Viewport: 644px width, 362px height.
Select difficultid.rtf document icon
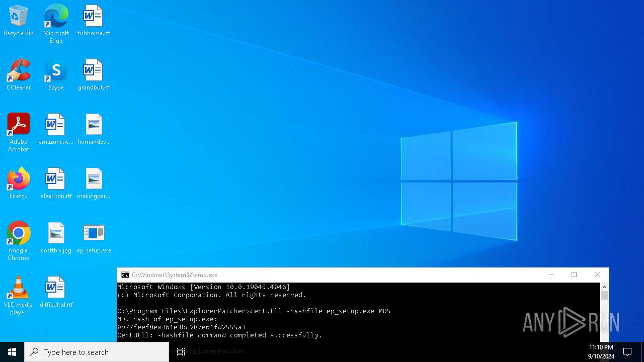click(56, 292)
